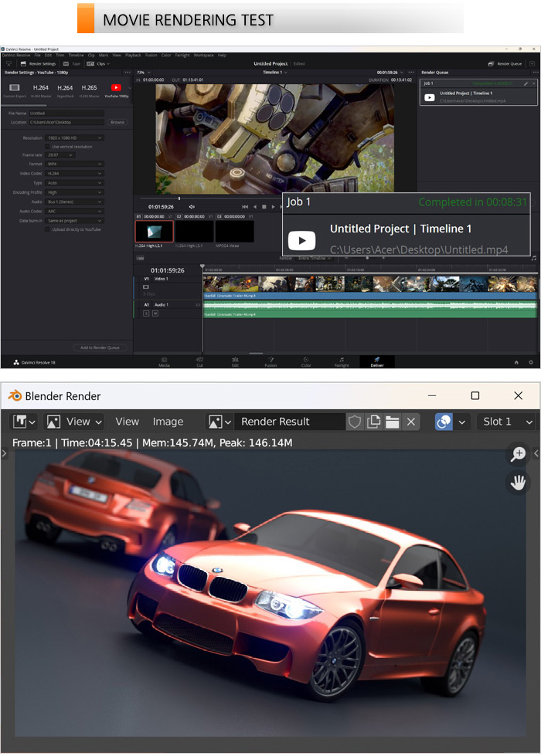The height and width of the screenshot is (756, 541).
Task: Jump to first frame in viewer
Action: tap(245, 206)
